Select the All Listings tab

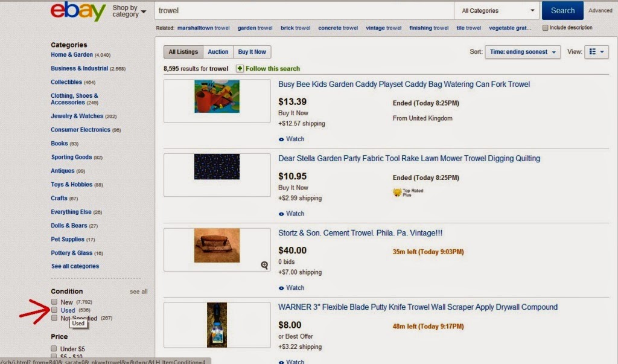(183, 52)
